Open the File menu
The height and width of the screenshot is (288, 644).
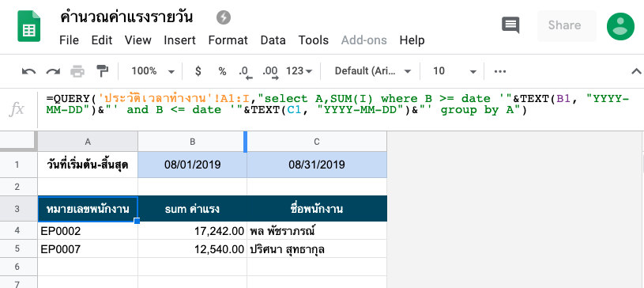pyautogui.click(x=69, y=40)
